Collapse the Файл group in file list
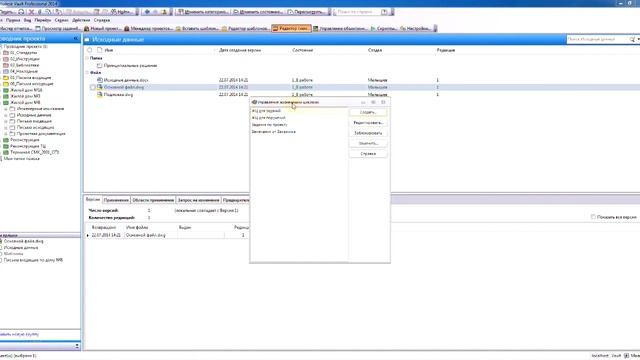The width and height of the screenshot is (640, 360). [87, 73]
